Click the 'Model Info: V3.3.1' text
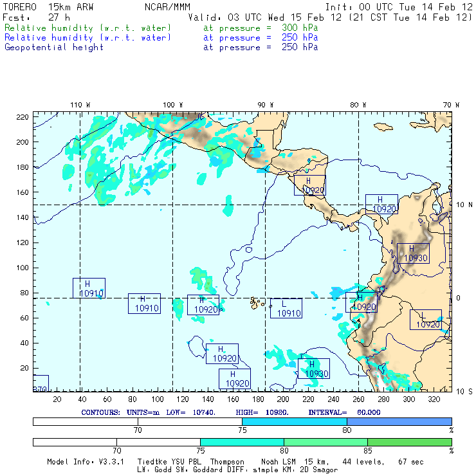The image size is (476, 476). 86,462
